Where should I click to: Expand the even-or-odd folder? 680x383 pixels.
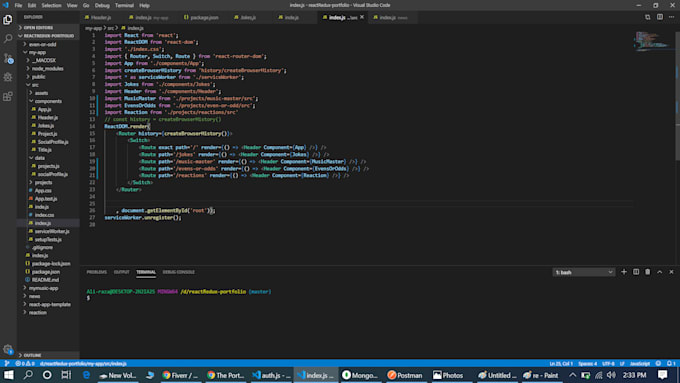point(42,44)
